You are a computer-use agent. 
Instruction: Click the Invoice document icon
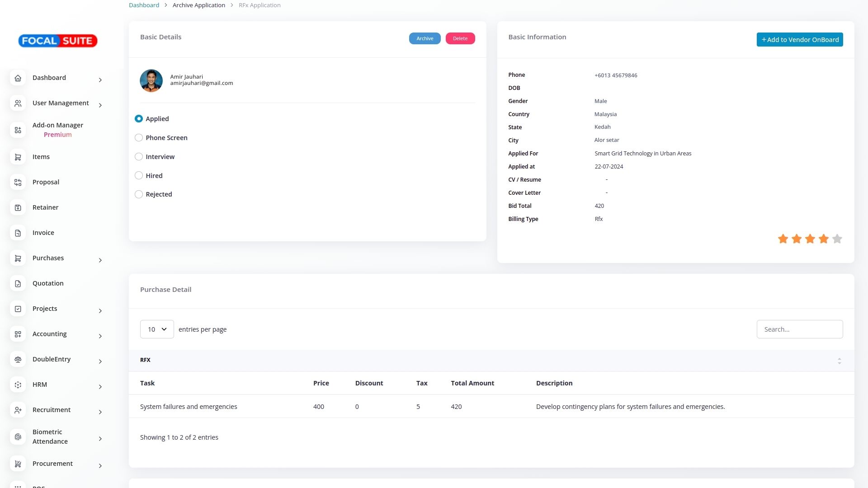click(18, 233)
